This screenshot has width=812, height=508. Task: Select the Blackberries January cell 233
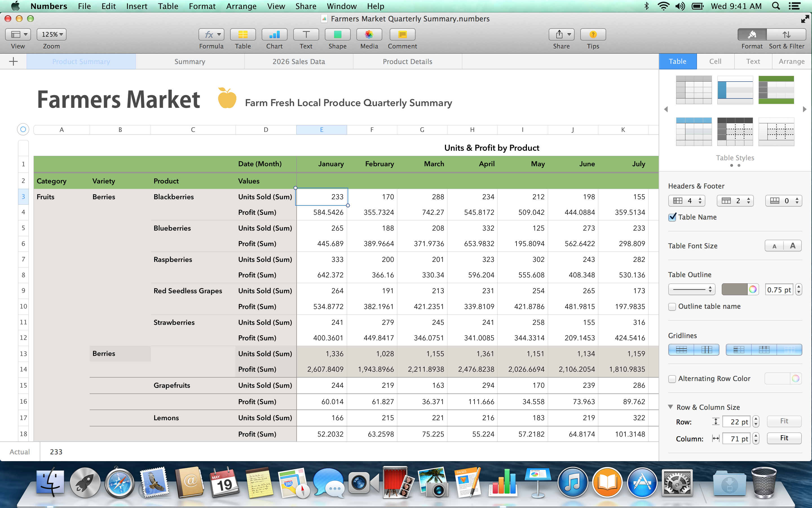click(x=321, y=197)
